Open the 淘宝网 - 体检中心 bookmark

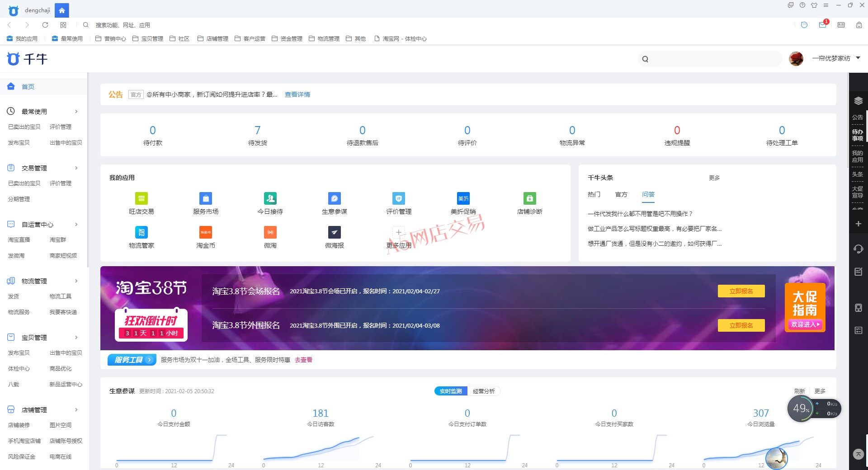click(x=401, y=38)
